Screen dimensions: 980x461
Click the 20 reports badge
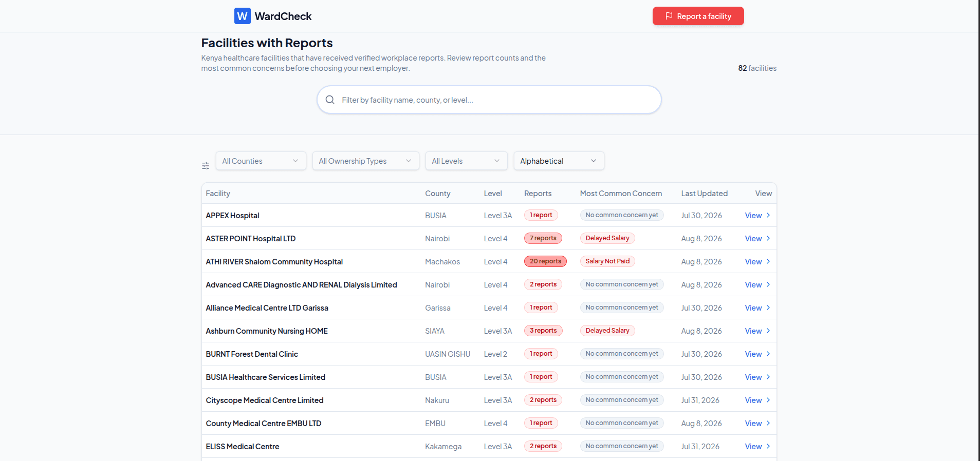click(x=545, y=261)
